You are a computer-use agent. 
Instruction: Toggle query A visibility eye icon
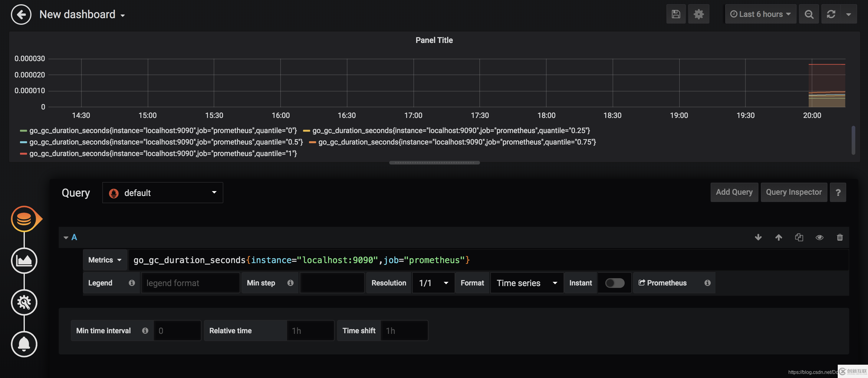(819, 237)
